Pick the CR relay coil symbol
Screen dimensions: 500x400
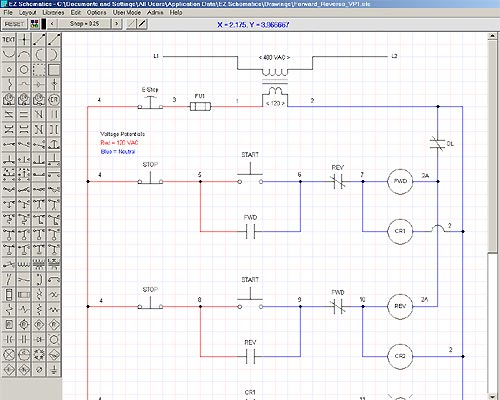pyautogui.click(x=54, y=100)
